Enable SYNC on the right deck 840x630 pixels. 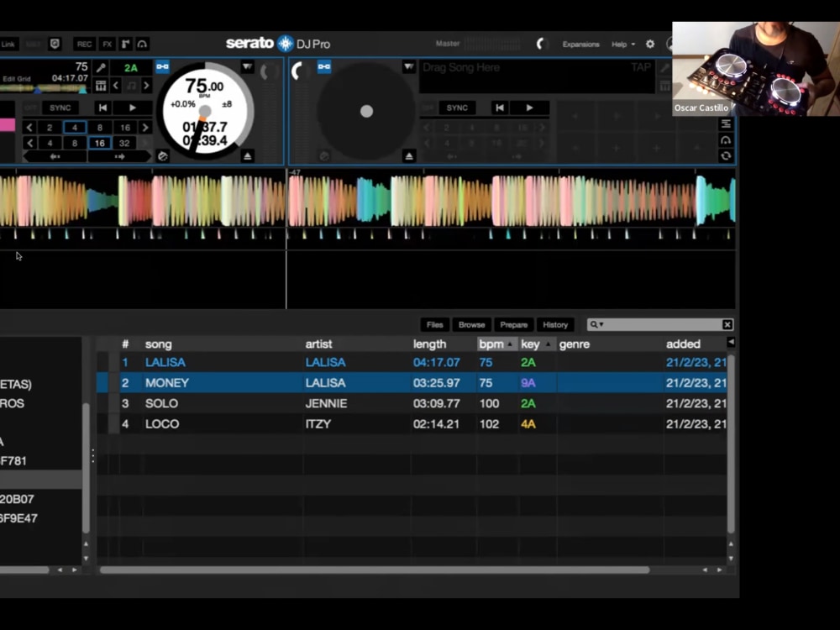[457, 108]
